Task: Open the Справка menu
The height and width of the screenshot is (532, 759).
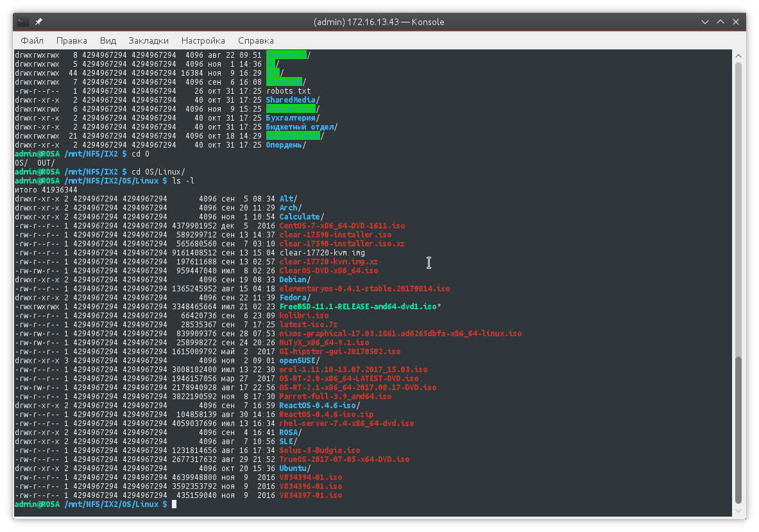Action: (x=255, y=40)
